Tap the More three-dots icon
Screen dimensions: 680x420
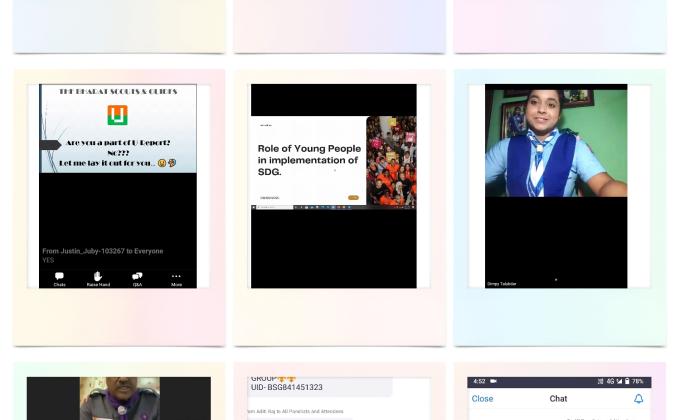pyautogui.click(x=176, y=277)
